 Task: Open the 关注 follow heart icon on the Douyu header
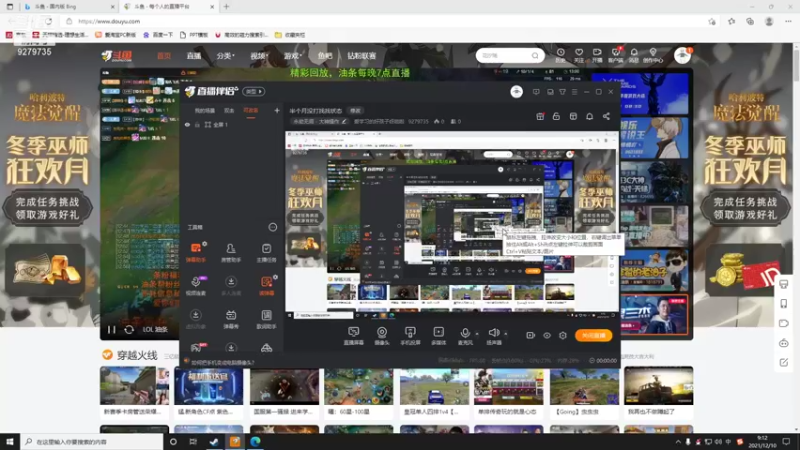point(579,55)
